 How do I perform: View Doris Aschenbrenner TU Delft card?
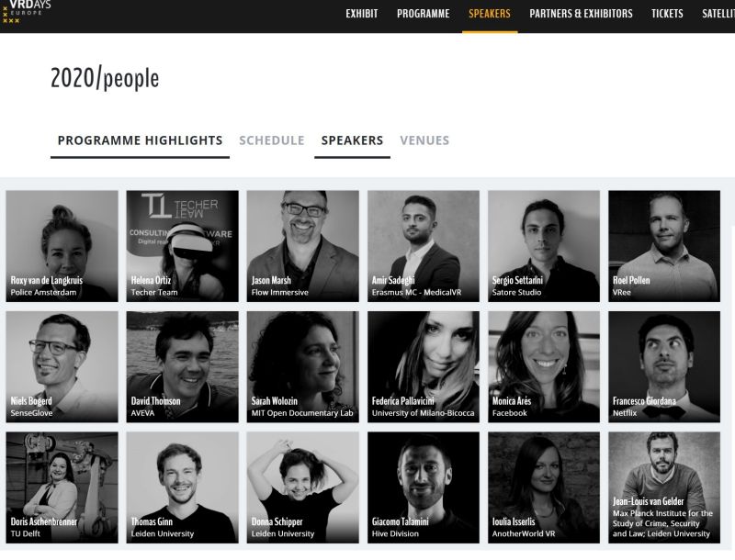pos(62,487)
